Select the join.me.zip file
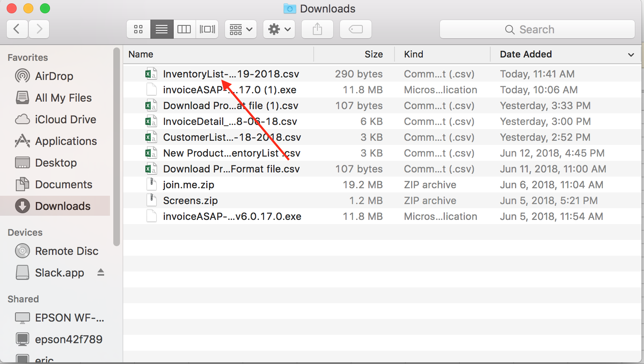Viewport: 644px width, 364px height. [188, 185]
